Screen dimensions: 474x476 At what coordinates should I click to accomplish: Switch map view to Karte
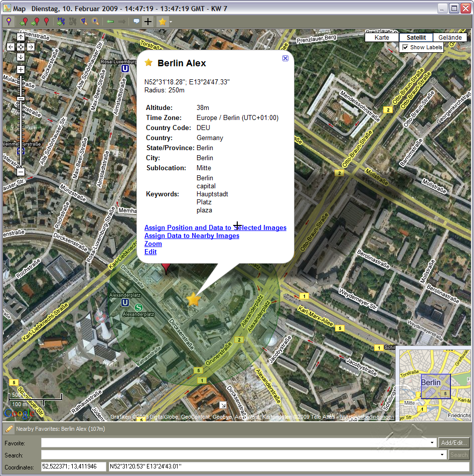(382, 38)
